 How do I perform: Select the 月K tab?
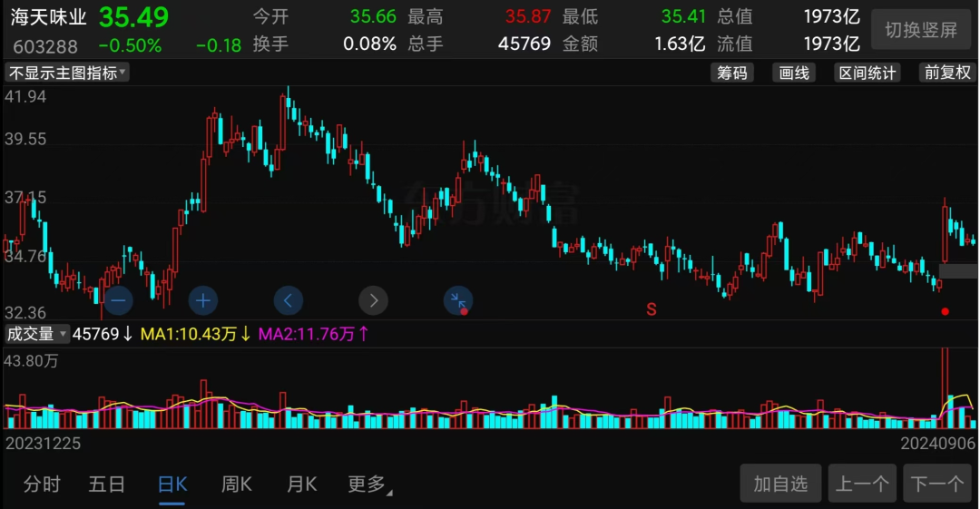tap(301, 484)
